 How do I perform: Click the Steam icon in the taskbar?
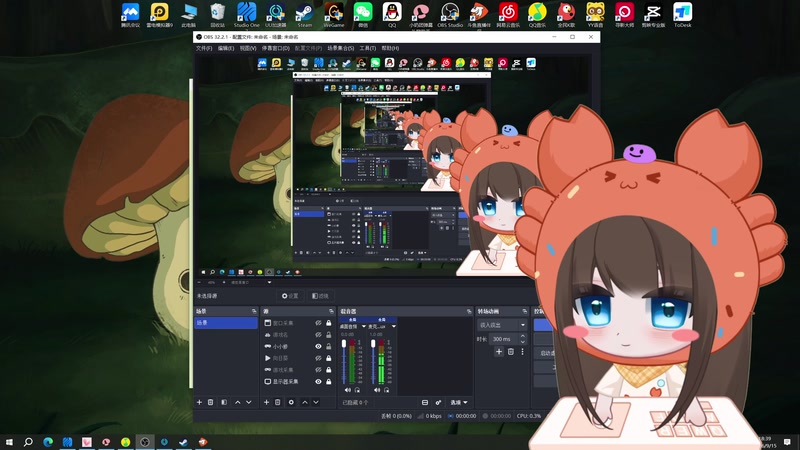tap(183, 442)
